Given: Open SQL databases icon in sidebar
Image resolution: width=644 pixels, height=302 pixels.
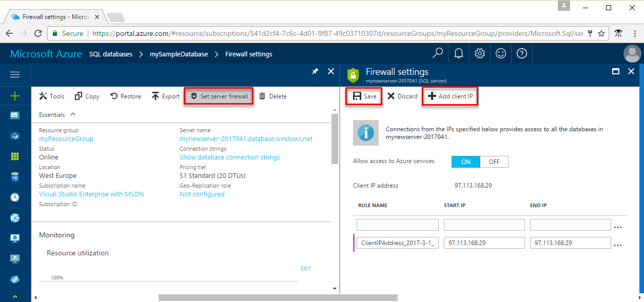Looking at the screenshot, I should coord(15,177).
